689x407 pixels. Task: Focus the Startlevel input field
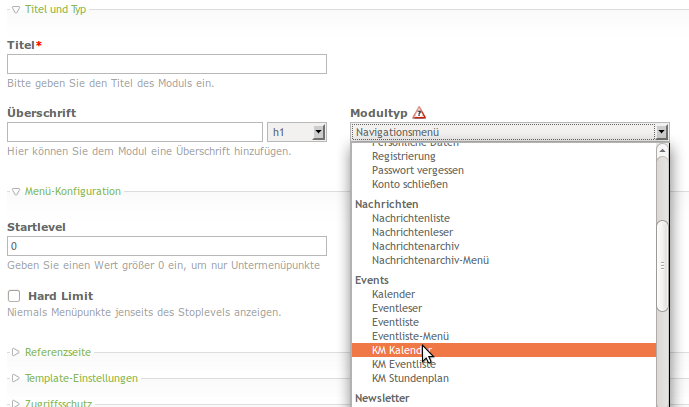[x=167, y=246]
